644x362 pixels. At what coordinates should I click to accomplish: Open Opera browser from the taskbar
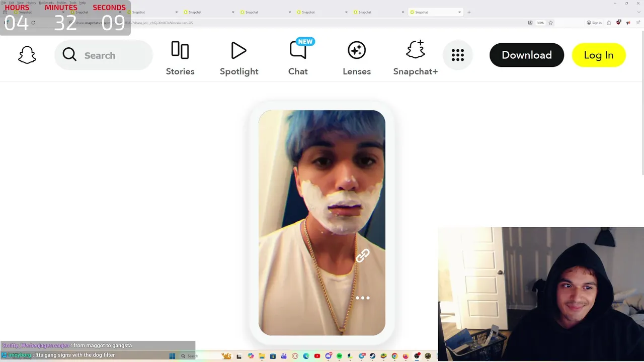[x=295, y=356]
